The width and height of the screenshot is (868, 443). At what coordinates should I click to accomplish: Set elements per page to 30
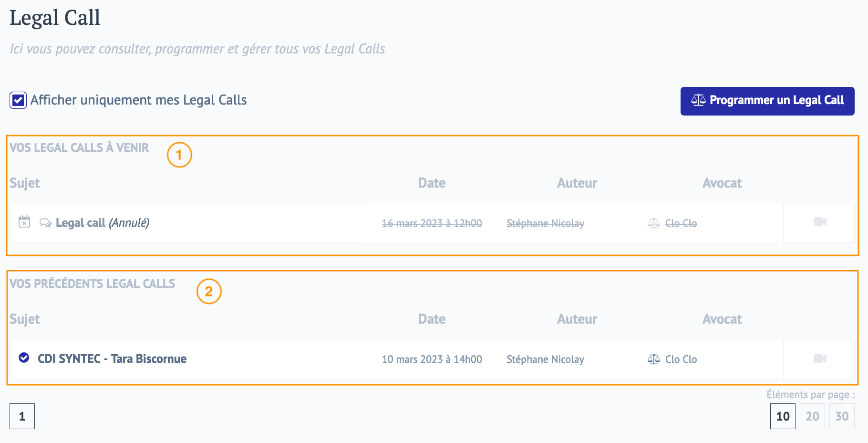(x=842, y=416)
